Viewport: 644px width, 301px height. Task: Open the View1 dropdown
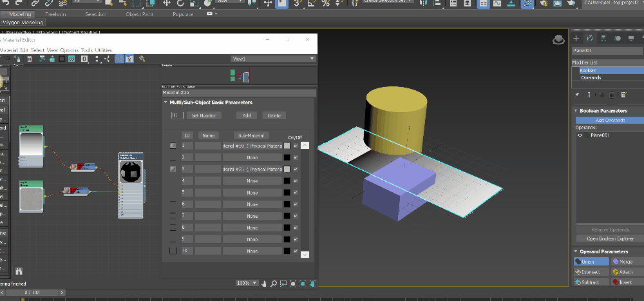(274, 59)
